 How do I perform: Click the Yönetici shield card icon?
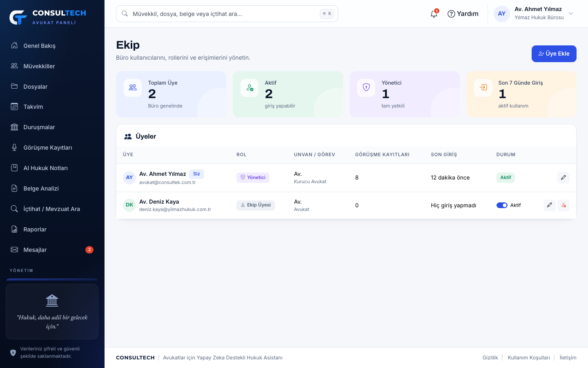pos(366,88)
